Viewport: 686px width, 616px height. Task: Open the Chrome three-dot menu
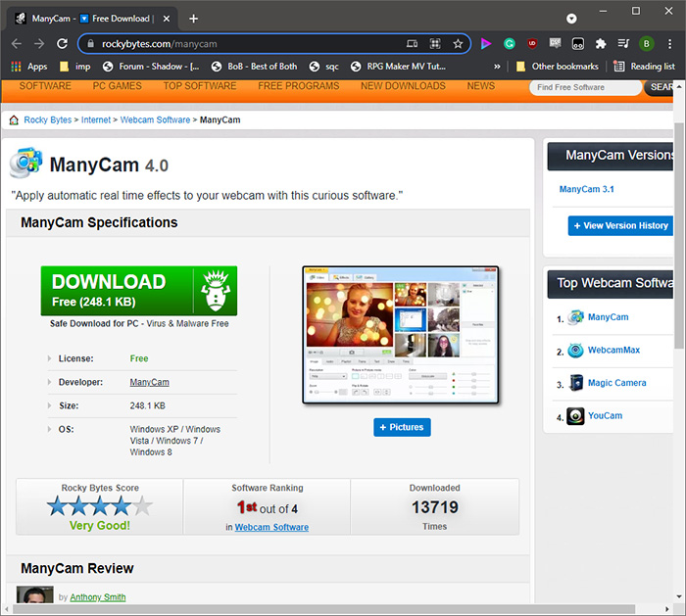[669, 44]
